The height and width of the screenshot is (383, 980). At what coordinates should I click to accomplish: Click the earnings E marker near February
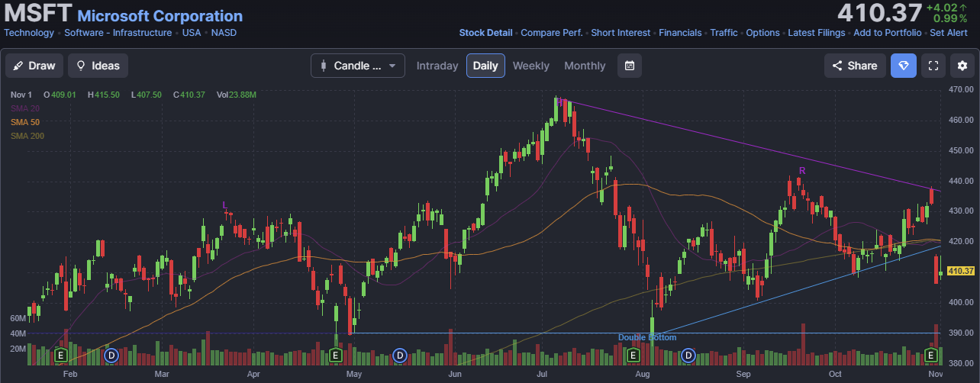[x=60, y=355]
